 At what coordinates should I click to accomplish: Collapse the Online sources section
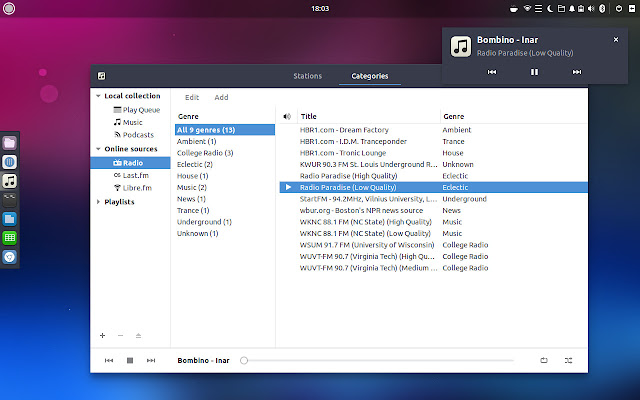click(x=98, y=149)
